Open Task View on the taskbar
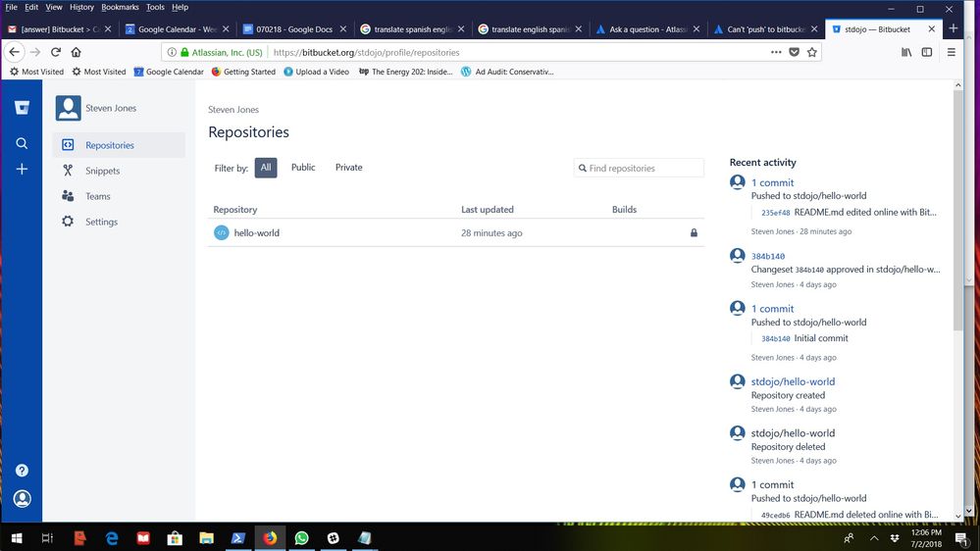The width and height of the screenshot is (980, 551). (x=47, y=538)
